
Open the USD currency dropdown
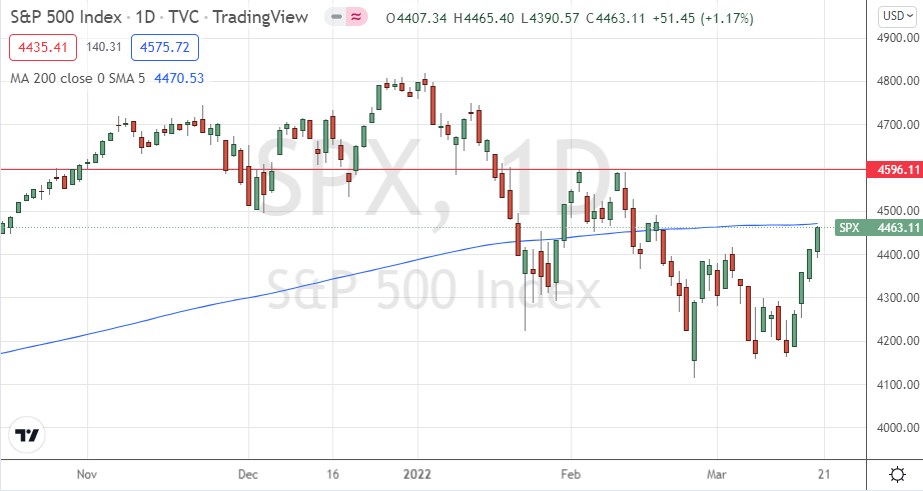point(892,16)
